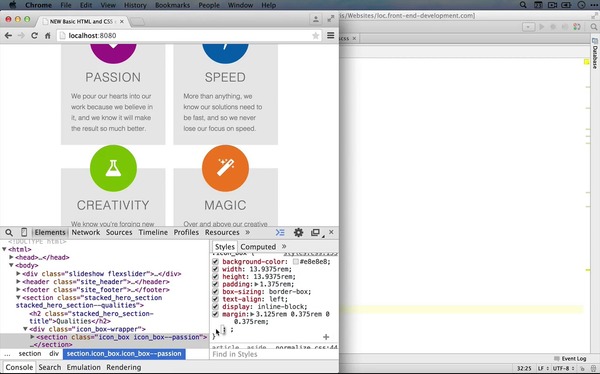Show more Styles sidebar tabs chevron
The height and width of the screenshot is (374, 600).
click(x=284, y=247)
